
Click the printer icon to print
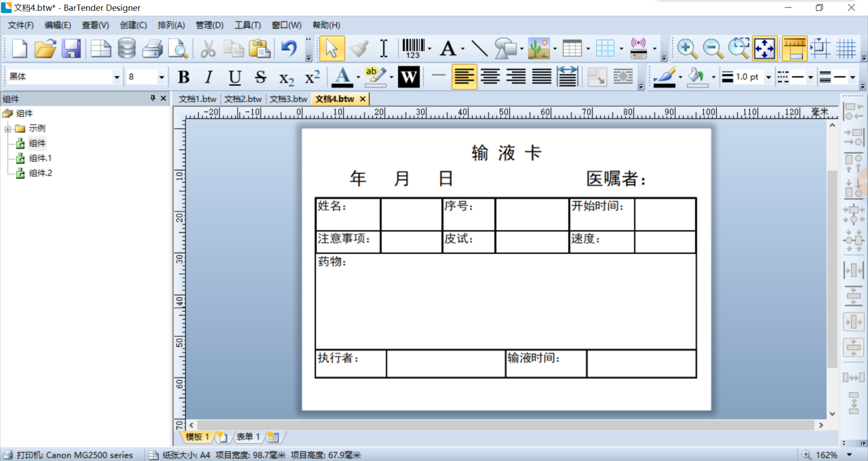153,48
